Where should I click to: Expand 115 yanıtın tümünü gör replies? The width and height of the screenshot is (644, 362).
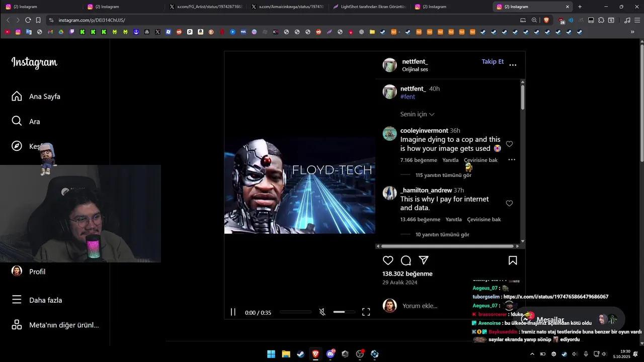pos(443,175)
